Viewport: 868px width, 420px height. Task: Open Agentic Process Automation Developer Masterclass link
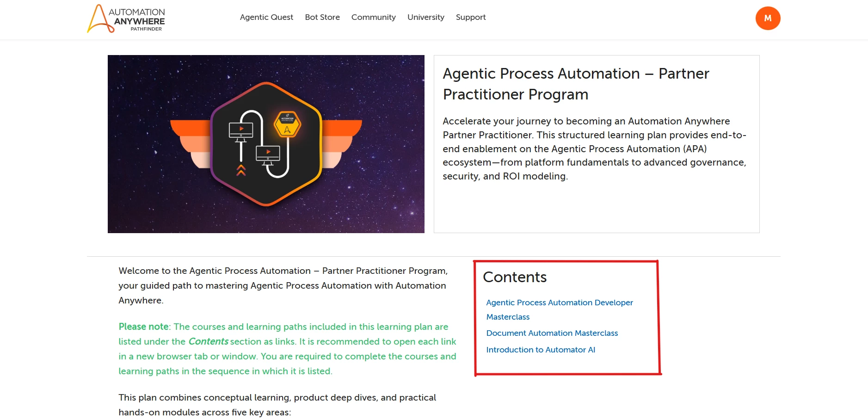(559, 309)
